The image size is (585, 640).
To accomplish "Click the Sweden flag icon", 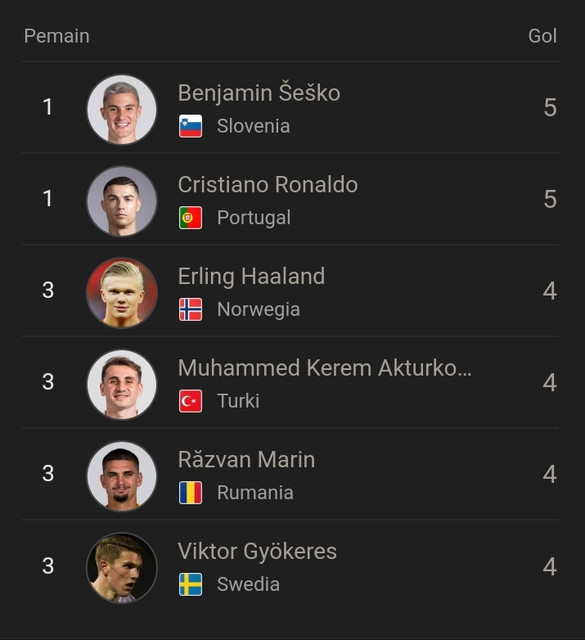I will 190,584.
